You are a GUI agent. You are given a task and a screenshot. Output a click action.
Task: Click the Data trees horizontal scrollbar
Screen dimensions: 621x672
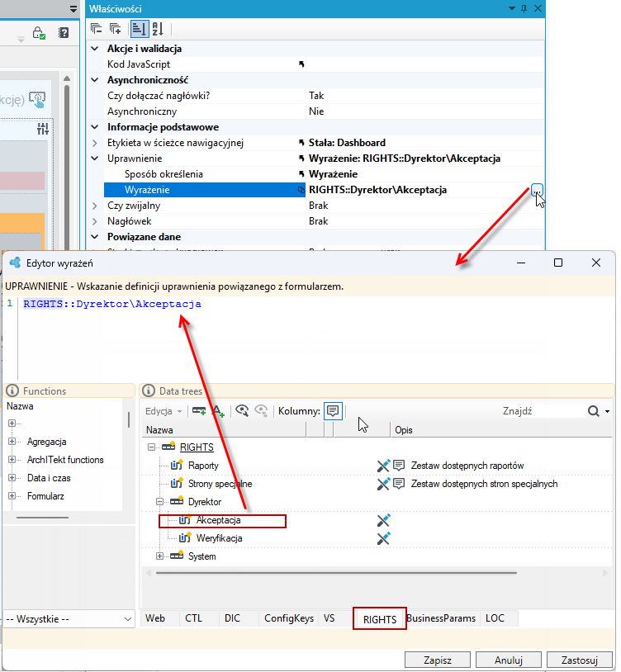tap(336, 573)
